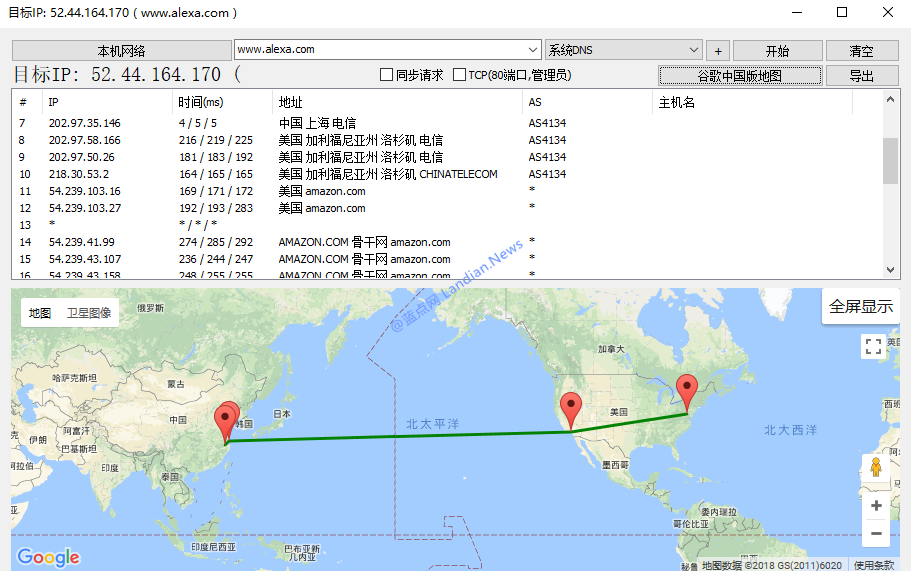Select the row with IP 54.239.41.99

(x=447, y=242)
